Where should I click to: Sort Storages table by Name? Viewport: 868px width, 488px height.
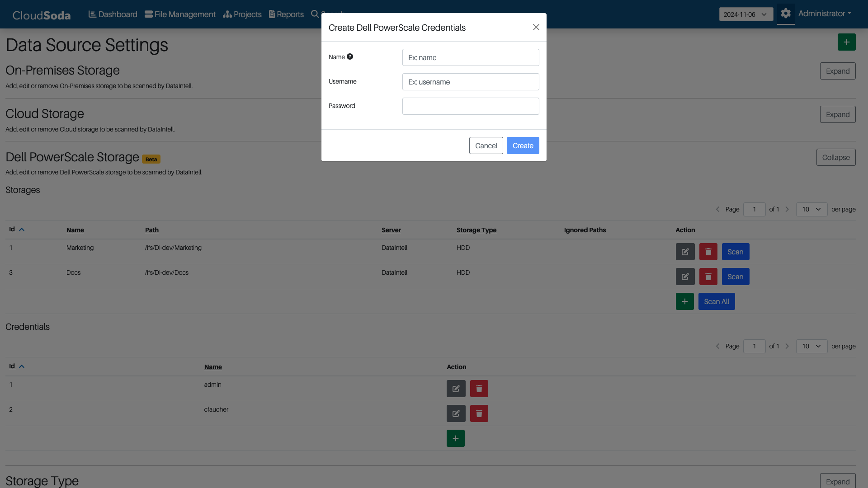click(x=75, y=230)
